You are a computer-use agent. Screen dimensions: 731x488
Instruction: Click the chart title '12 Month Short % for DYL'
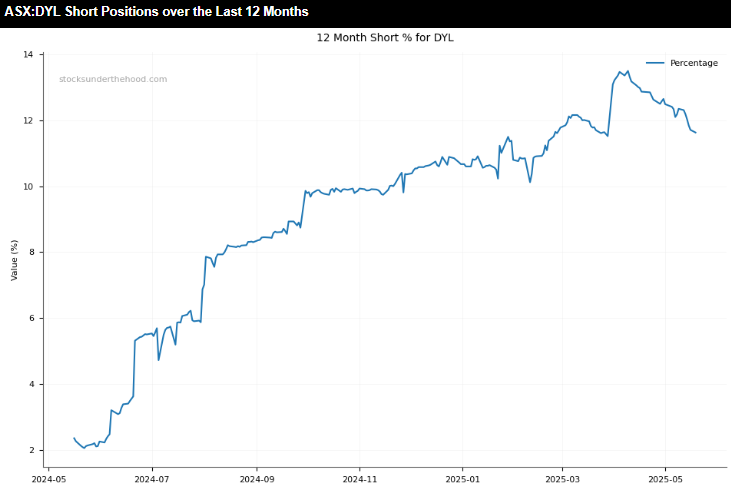[385, 38]
